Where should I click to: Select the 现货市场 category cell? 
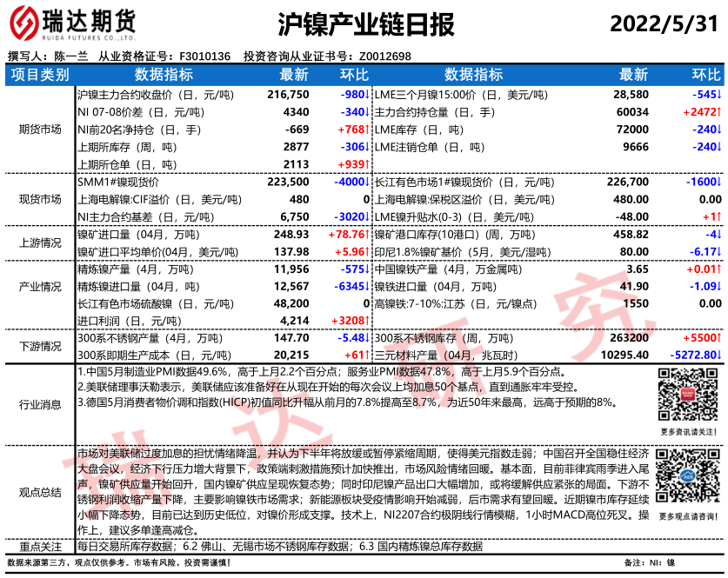pyautogui.click(x=40, y=199)
